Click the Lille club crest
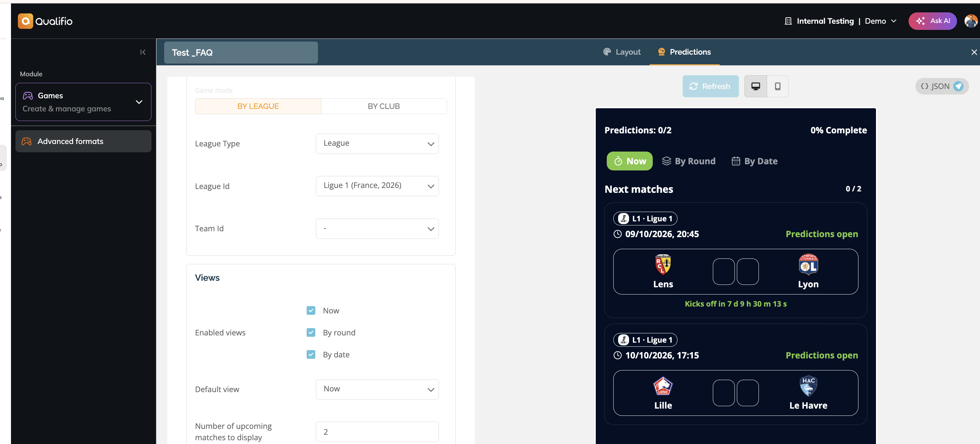This screenshot has width=980, height=444. click(x=663, y=386)
